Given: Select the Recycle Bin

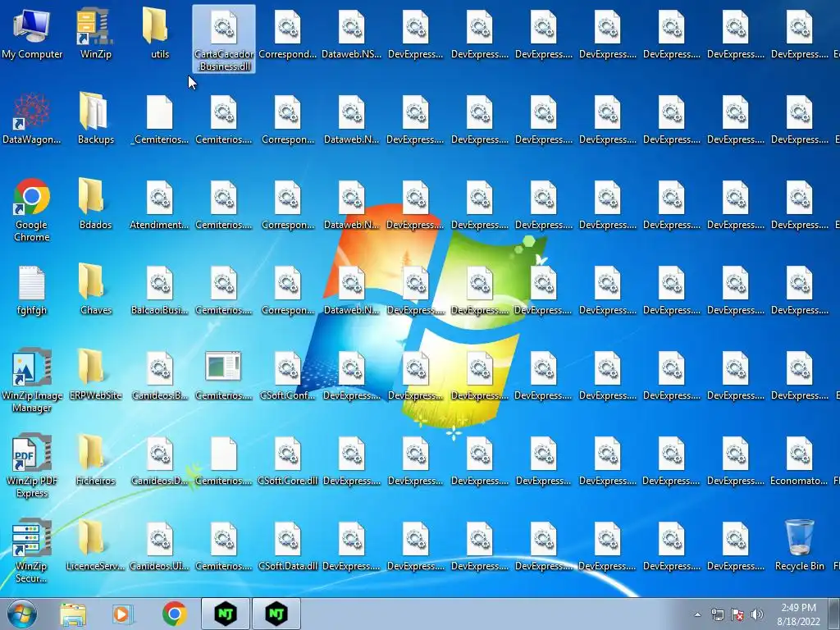Looking at the screenshot, I should tap(799, 545).
